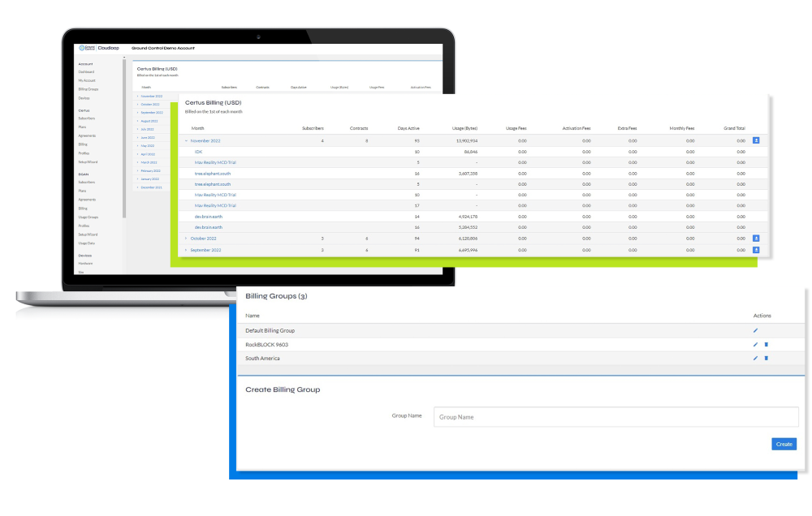
Task: Expand the May 2022 billing row
Action: pyautogui.click(x=138, y=146)
